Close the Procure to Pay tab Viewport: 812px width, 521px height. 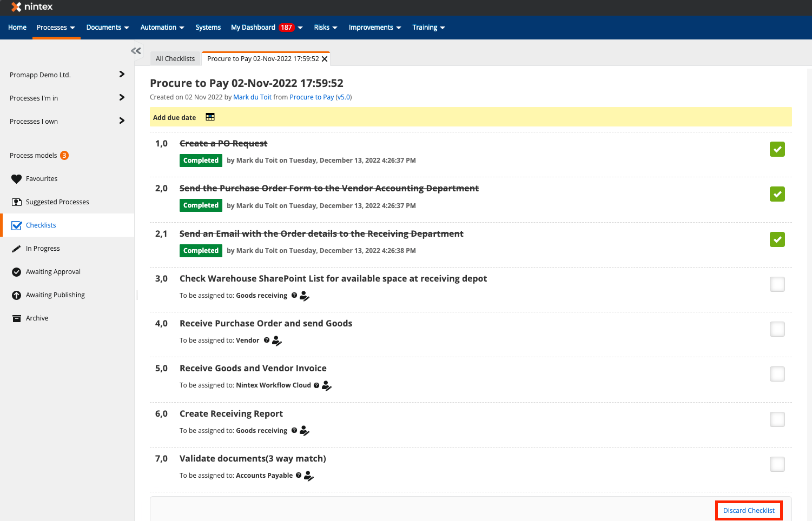325,59
